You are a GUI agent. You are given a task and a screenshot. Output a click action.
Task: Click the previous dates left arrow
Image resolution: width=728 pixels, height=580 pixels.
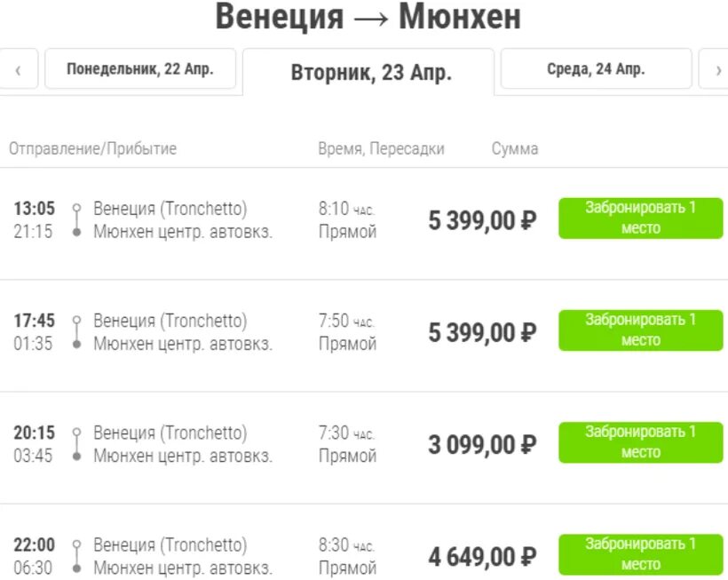coord(18,70)
